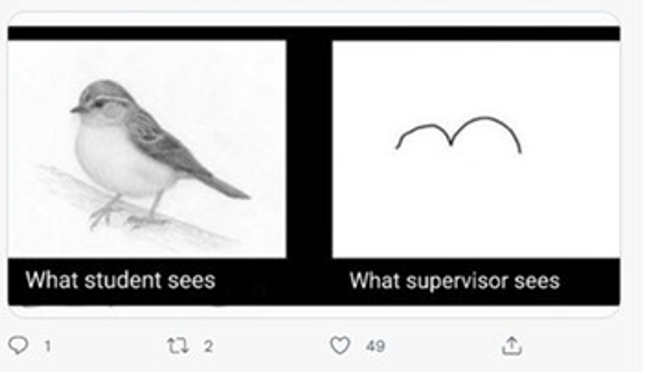Like the post with the heart icon
The height and width of the screenshot is (385, 645).
[x=340, y=345]
